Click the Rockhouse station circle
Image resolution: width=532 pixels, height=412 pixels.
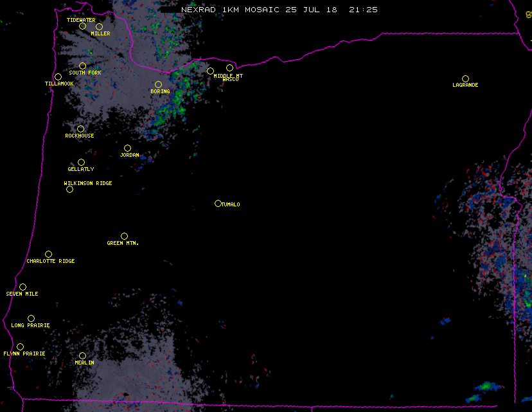coord(80,129)
